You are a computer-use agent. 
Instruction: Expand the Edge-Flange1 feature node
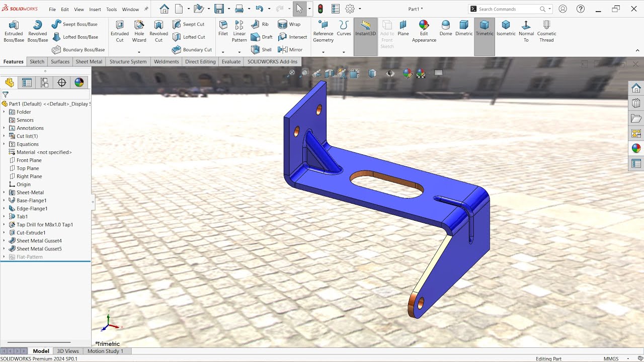tap(4, 209)
